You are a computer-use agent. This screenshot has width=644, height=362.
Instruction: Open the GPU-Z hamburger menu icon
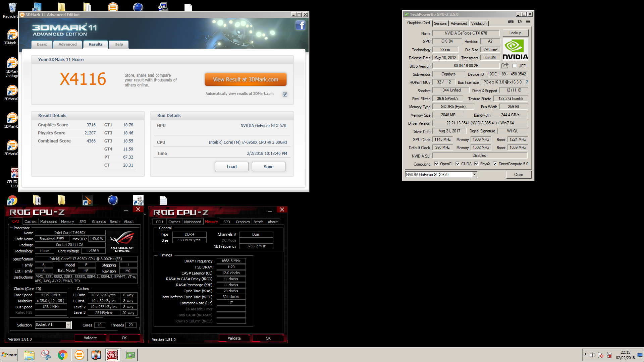(528, 22)
